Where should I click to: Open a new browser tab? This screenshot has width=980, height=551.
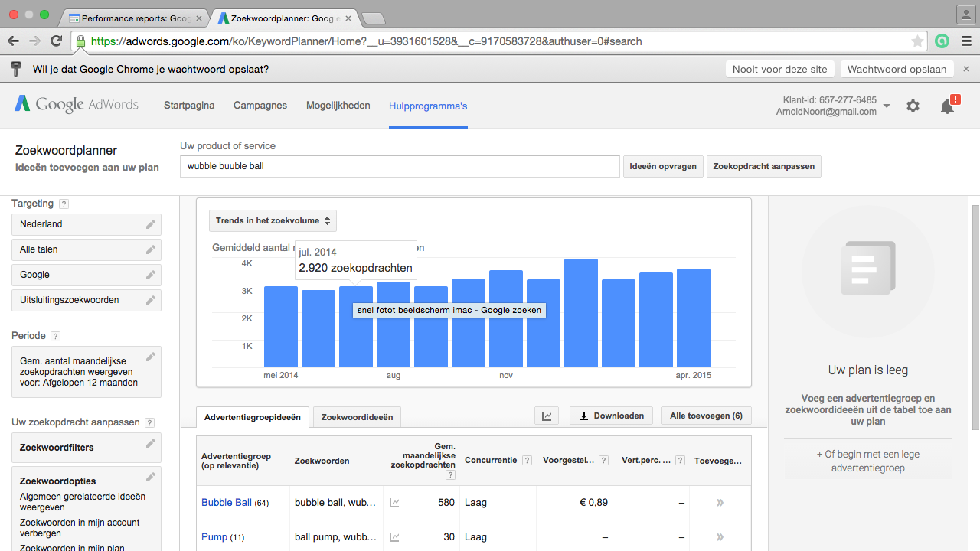pyautogui.click(x=373, y=18)
